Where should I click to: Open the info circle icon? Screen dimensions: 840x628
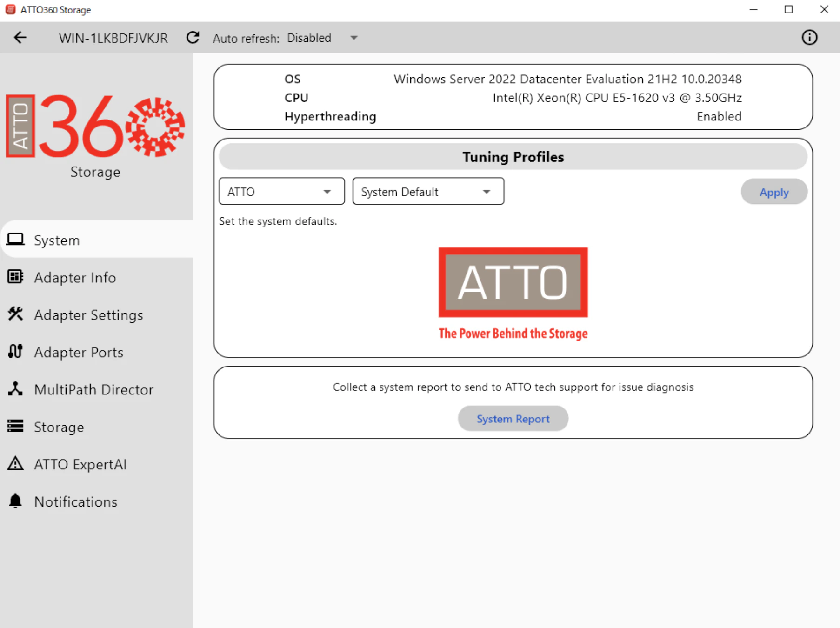pos(809,38)
